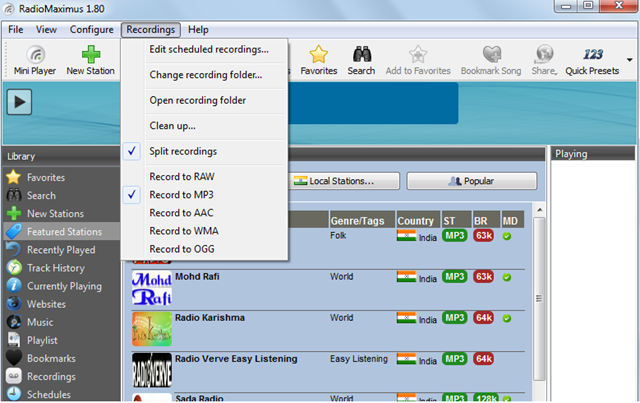Select the Mohd Rafi station name
The height and width of the screenshot is (403, 640).
(197, 276)
